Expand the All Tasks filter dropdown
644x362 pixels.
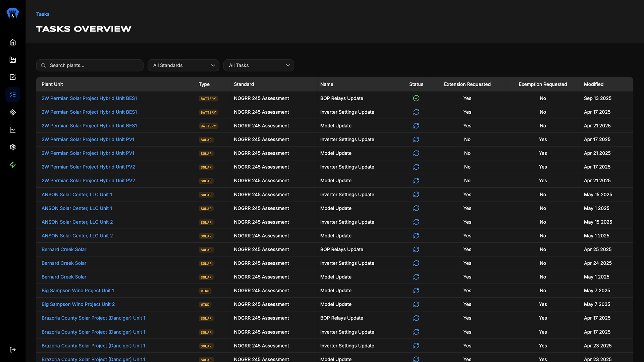tap(259, 65)
